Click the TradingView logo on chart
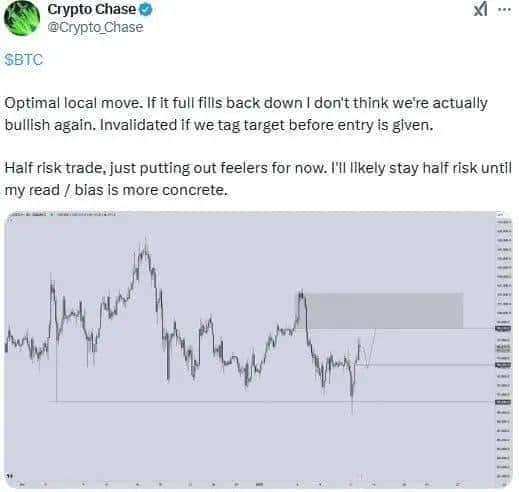Image resolution: width=519 pixels, height=492 pixels. pyautogui.click(x=10, y=476)
